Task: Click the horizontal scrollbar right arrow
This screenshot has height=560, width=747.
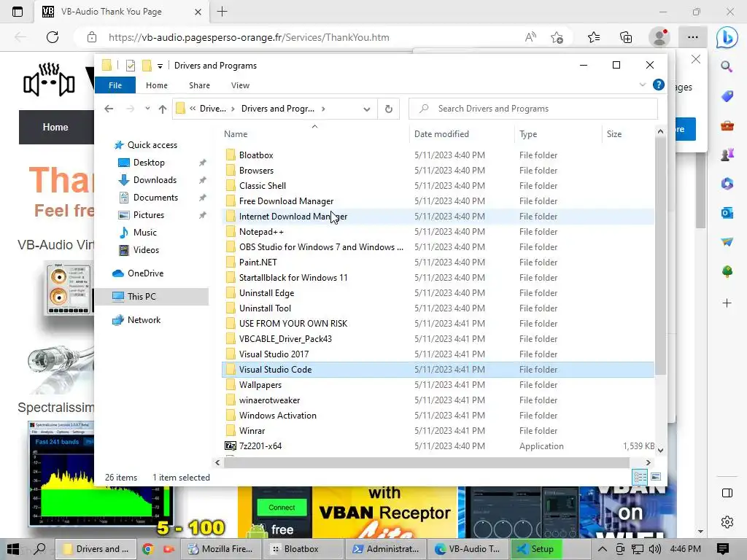Action: (x=649, y=462)
